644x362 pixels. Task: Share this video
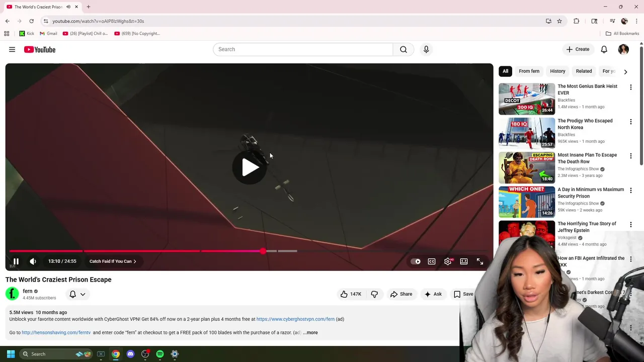click(x=401, y=294)
